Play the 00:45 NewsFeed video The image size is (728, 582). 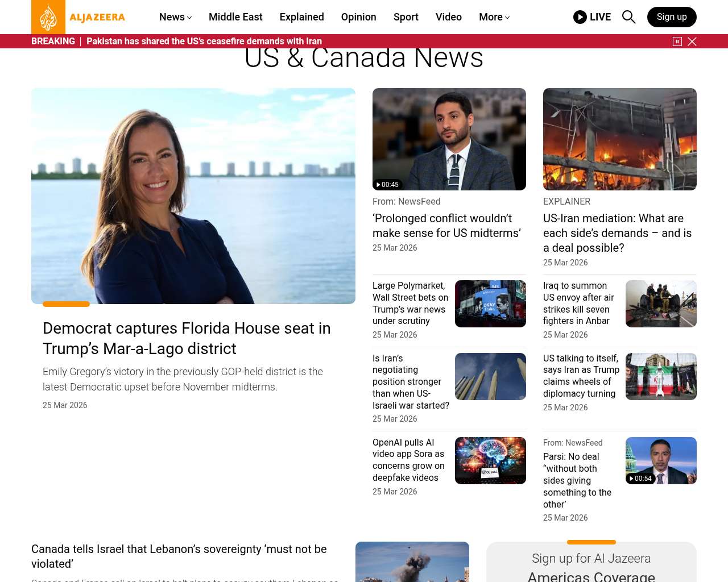449,139
